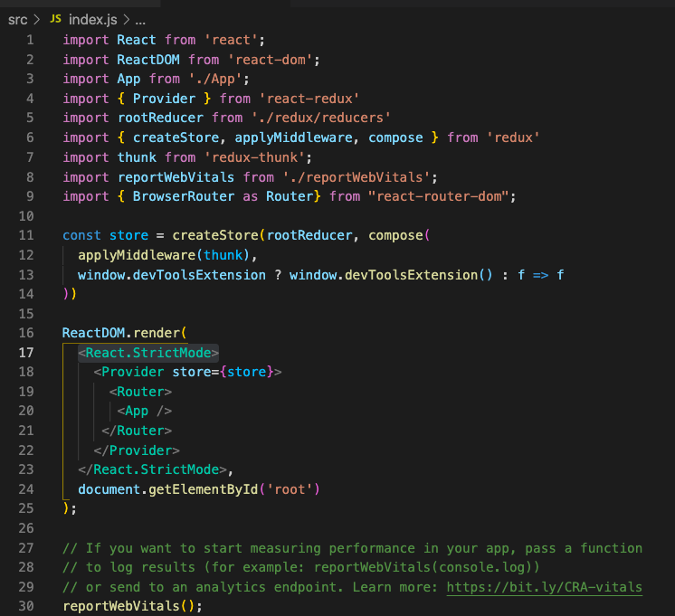Click './redux/reducers' import path
The image size is (675, 616).
coord(321,118)
